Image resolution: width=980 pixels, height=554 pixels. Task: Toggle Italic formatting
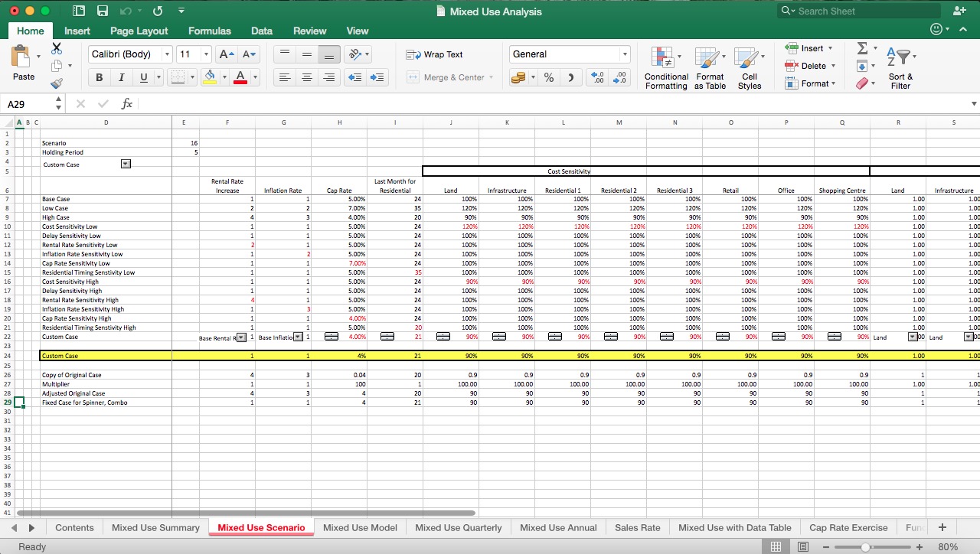coord(121,77)
